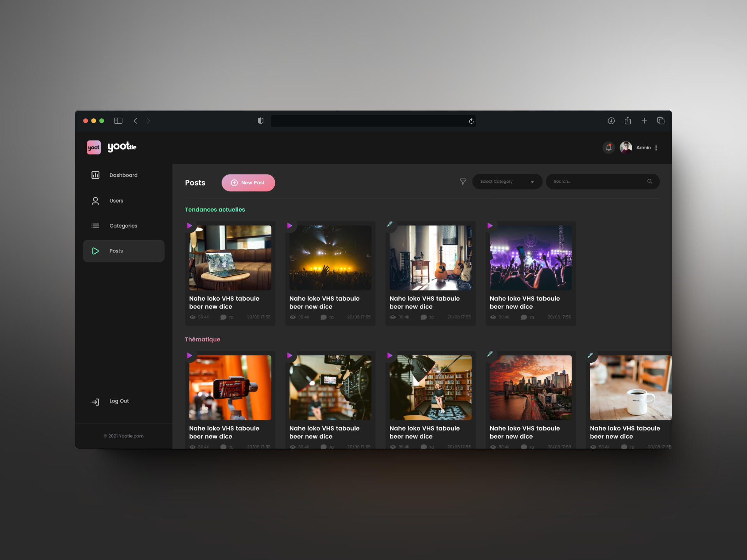747x560 pixels.
Task: Click the browser share icon
Action: point(628,121)
